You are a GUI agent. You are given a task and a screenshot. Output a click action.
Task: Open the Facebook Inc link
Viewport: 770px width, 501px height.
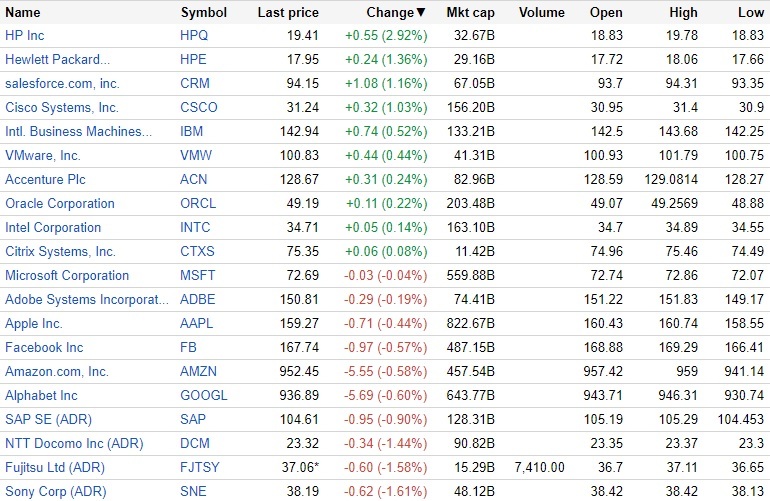[x=43, y=347]
